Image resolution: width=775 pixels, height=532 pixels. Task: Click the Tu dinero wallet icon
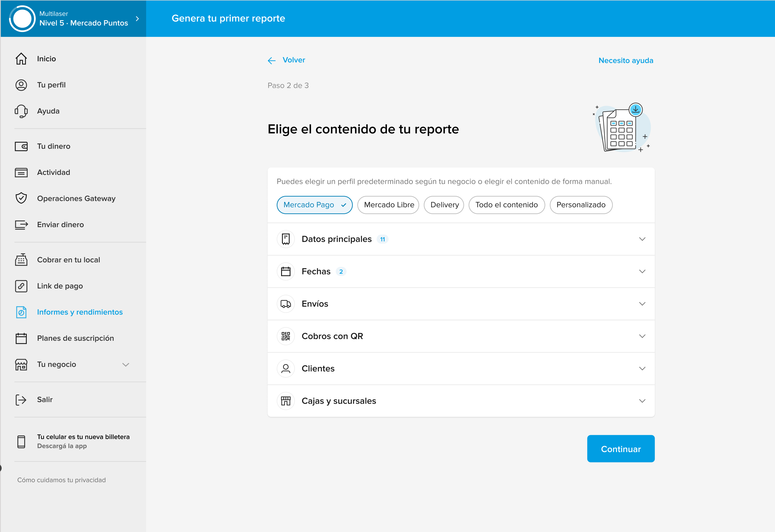(21, 147)
